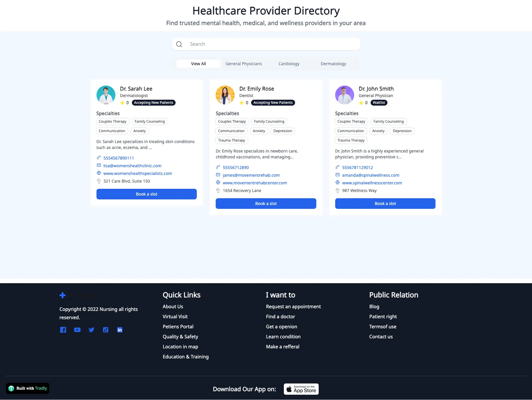The width and height of the screenshot is (532, 400).
Task: Click the blue plus logo in footer
Action: pos(63,295)
